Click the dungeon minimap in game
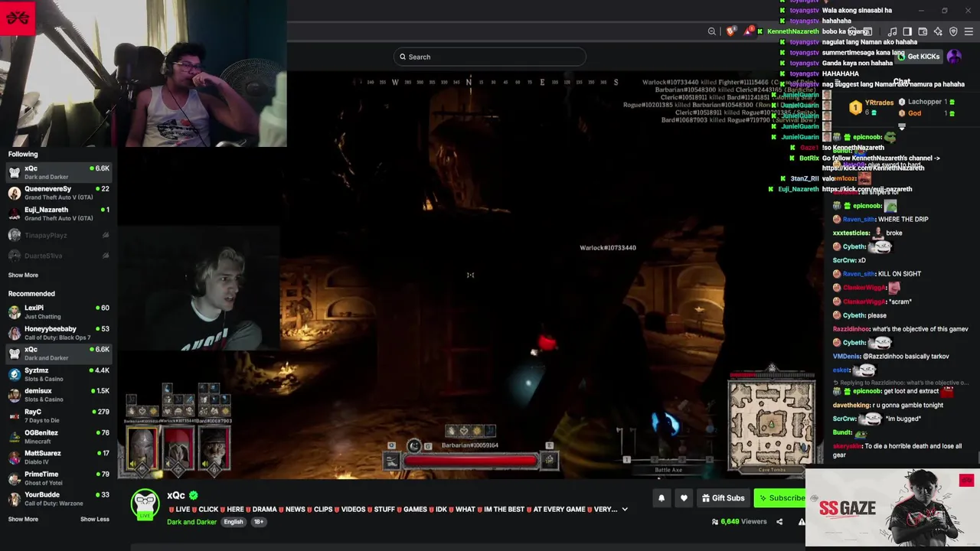The image size is (980, 551). click(771, 425)
